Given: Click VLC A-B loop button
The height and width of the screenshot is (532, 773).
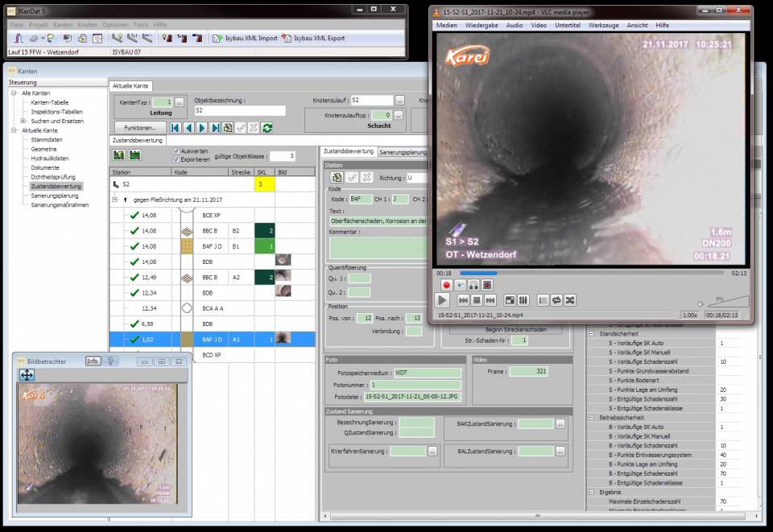Looking at the screenshot, I should [473, 285].
